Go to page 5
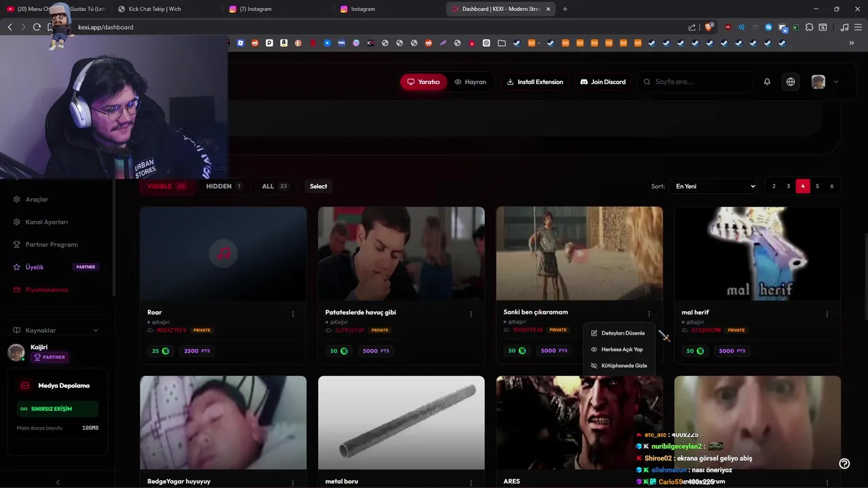This screenshot has height=488, width=868. (817, 186)
